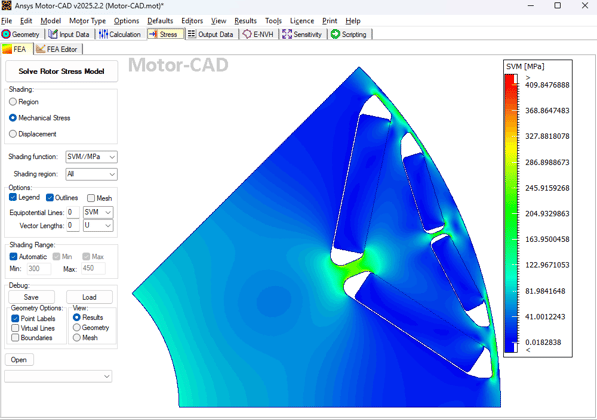597x420 pixels.
Task: Toggle the Outlines checkbox
Action: point(50,197)
